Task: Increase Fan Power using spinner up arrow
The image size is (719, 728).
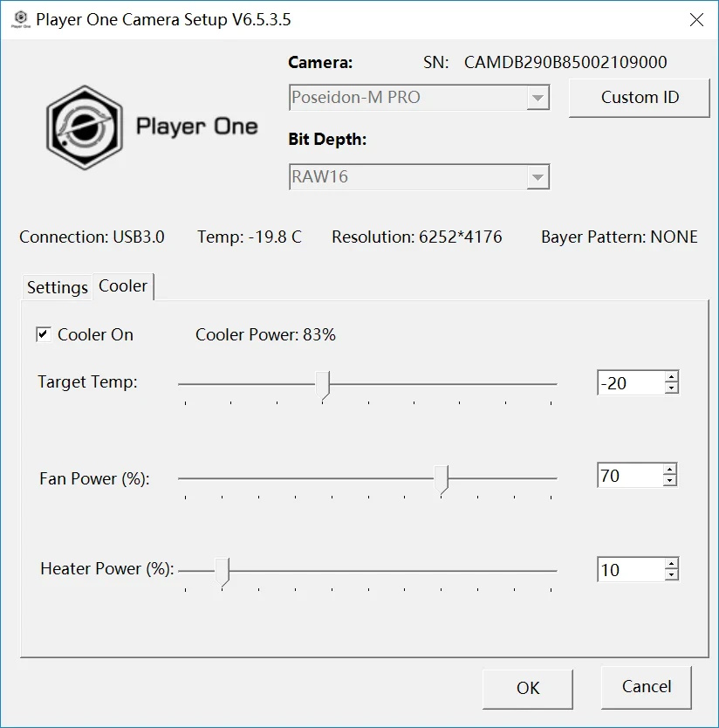Action: [x=670, y=470]
